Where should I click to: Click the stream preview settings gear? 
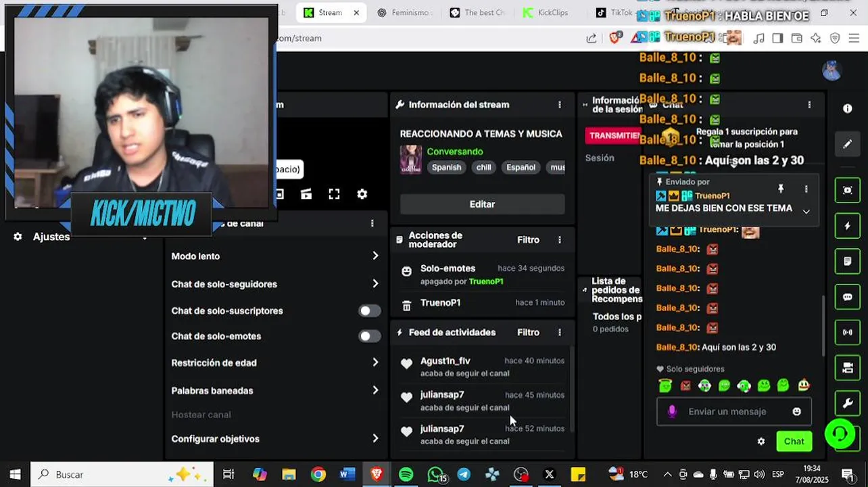click(362, 194)
